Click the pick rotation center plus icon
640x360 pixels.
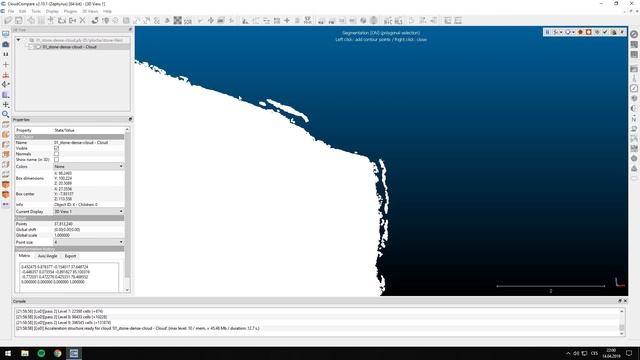pos(6,64)
